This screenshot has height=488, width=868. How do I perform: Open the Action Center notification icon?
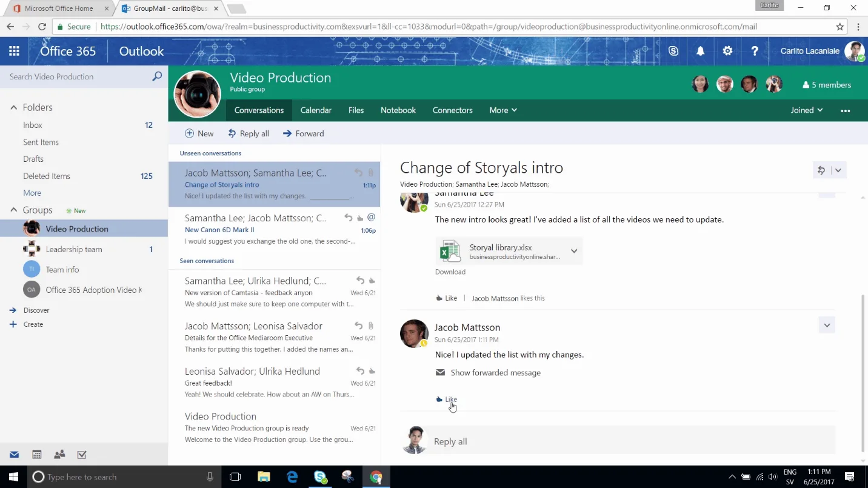(850, 477)
